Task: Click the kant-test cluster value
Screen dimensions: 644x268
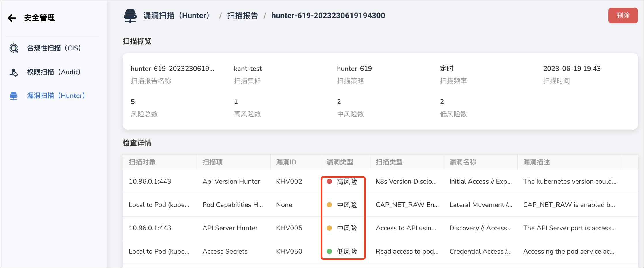Action: point(248,69)
